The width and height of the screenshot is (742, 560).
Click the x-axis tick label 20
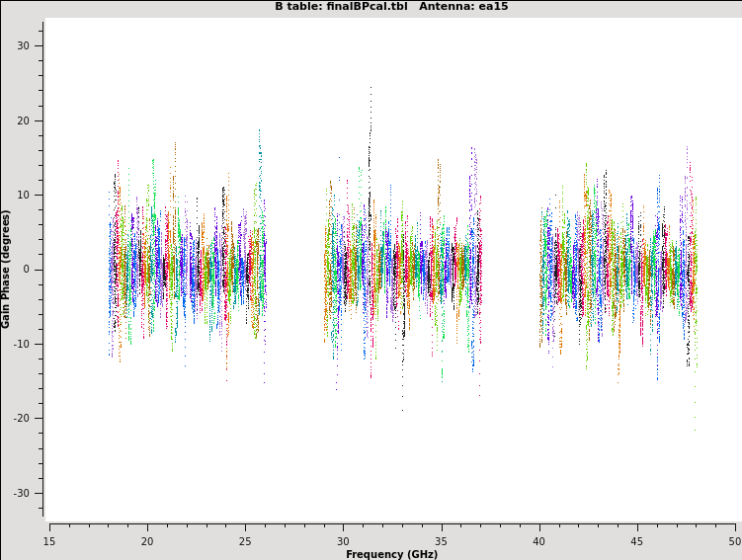pos(147,540)
